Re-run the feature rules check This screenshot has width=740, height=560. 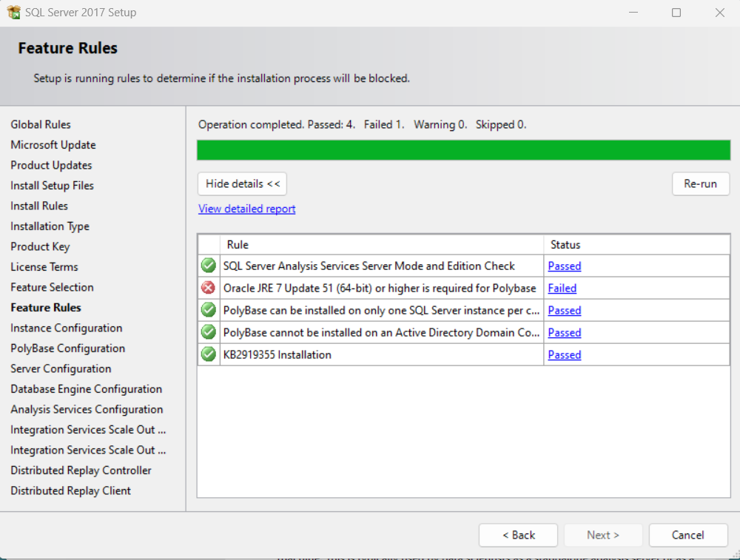700,183
